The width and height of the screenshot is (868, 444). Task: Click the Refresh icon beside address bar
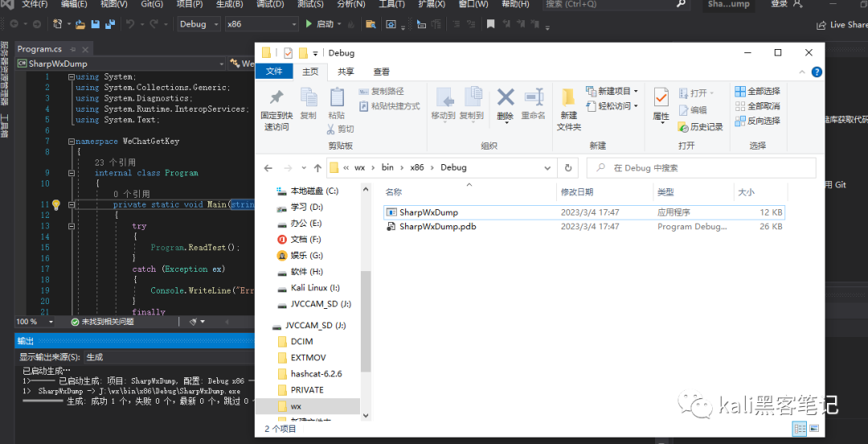click(567, 168)
